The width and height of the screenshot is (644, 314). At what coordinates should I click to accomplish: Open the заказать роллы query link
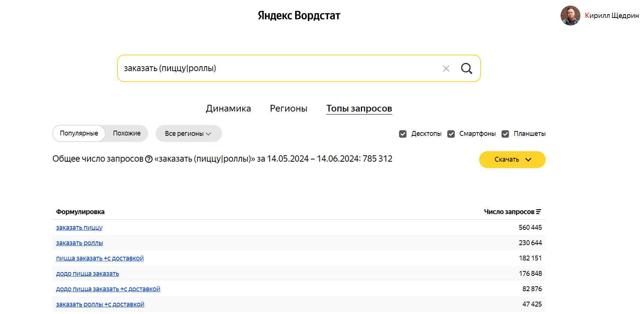click(80, 243)
